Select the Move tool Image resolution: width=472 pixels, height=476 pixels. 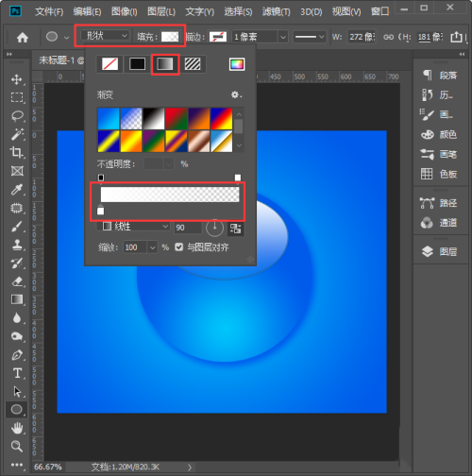pos(17,79)
